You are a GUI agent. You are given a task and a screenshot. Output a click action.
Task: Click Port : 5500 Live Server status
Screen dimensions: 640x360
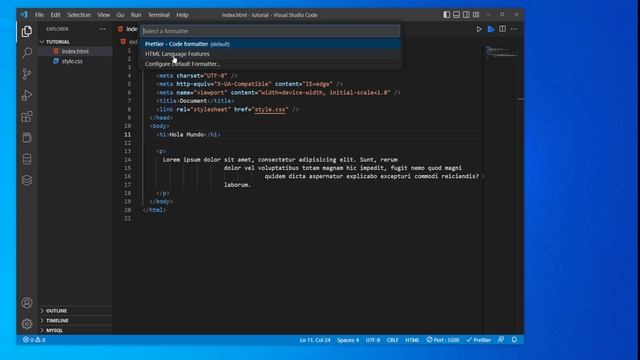(443, 340)
